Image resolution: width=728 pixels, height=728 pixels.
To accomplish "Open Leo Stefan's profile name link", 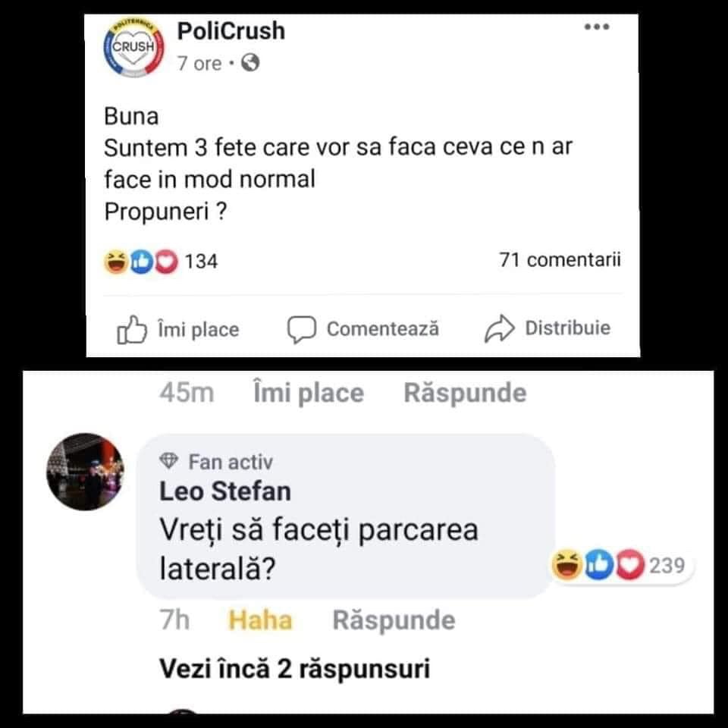I will pos(225,491).
